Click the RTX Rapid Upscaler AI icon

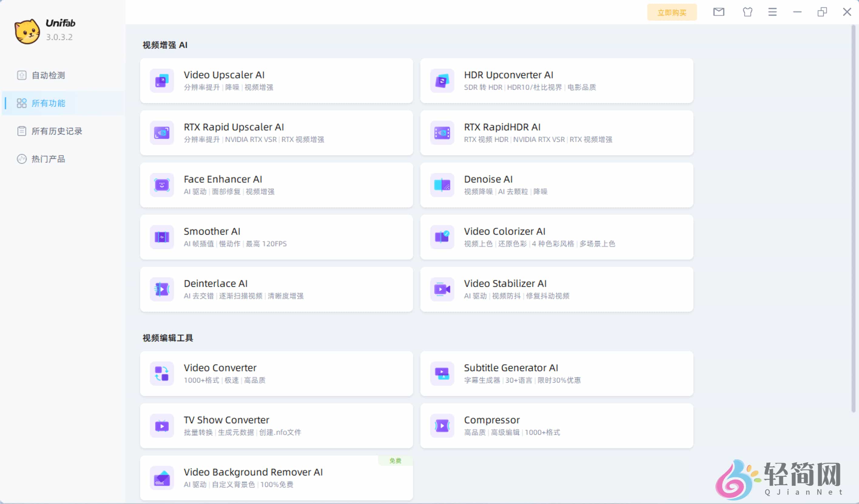(162, 133)
